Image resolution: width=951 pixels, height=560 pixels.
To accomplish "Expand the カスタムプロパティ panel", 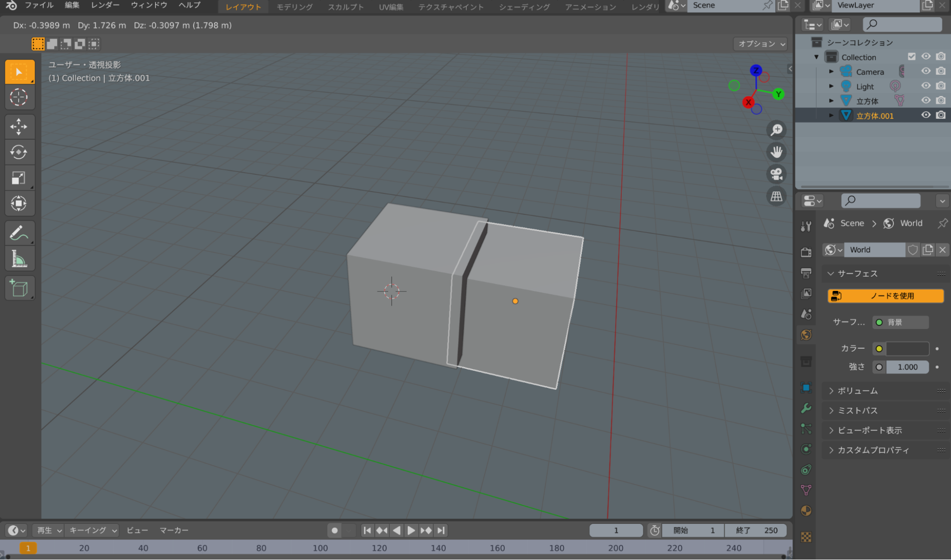I will point(885,450).
